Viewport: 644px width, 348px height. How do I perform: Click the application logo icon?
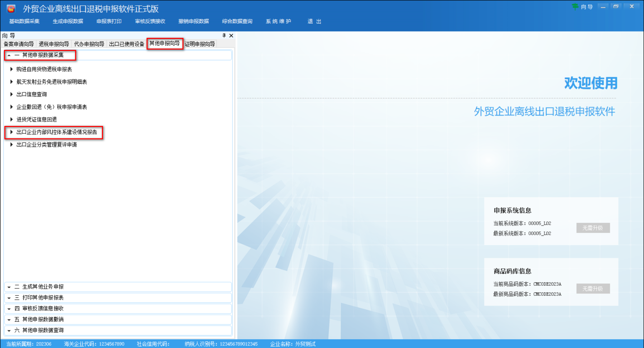pos(11,8)
